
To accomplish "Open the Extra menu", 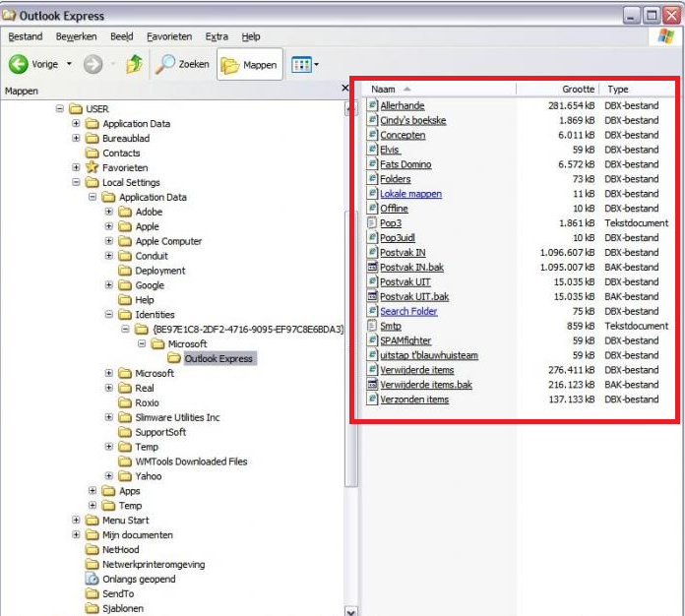I will tap(217, 36).
